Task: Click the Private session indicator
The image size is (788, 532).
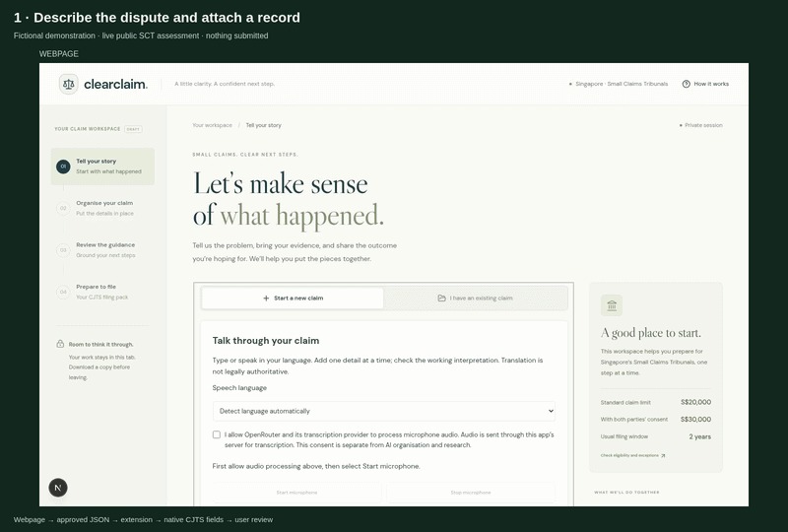Action: coord(703,125)
